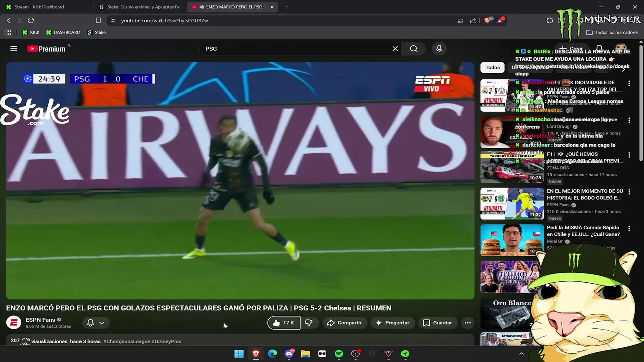Open the KICK bookmark

point(31,32)
